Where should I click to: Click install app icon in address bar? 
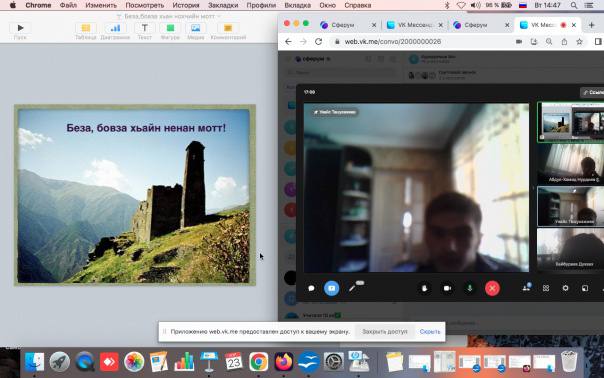pos(534,42)
